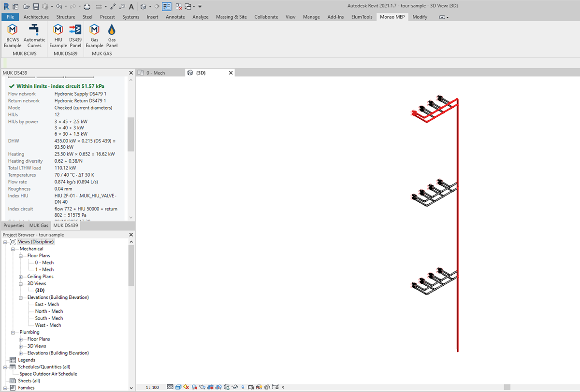The width and height of the screenshot is (580, 392).
Task: Close the Project Browser panel
Action: coord(131,235)
